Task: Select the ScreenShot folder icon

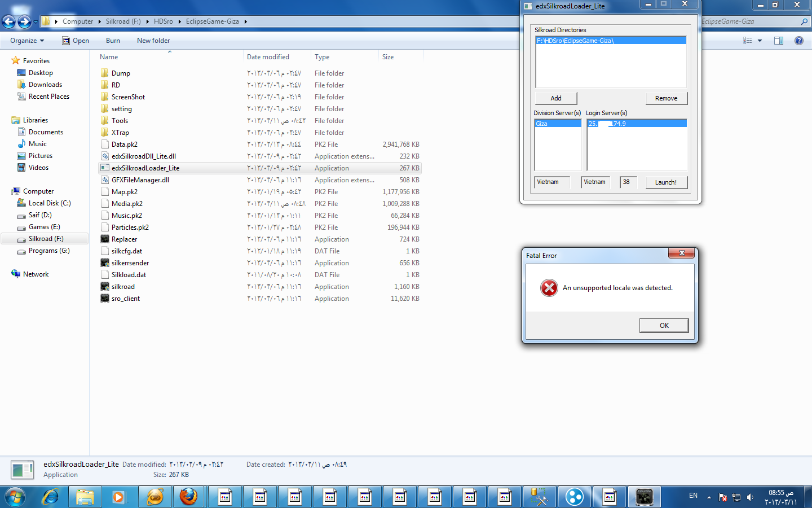Action: [105, 97]
